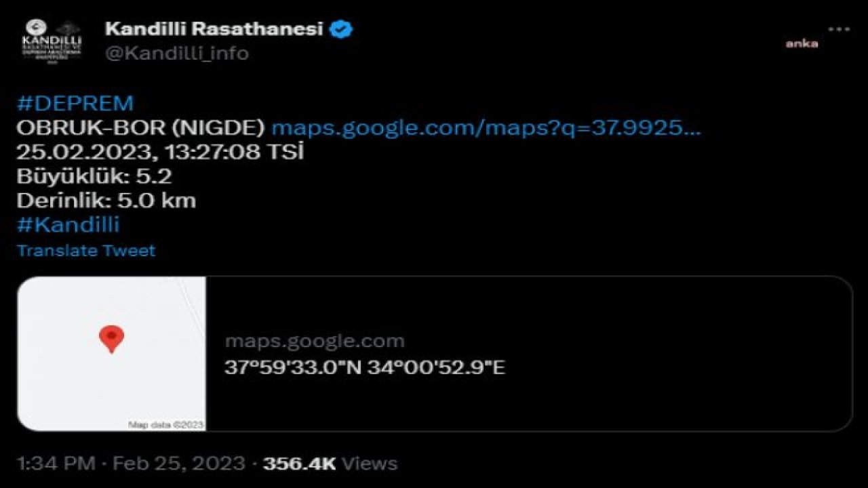This screenshot has height=488, width=868.
Task: Click the 1:34 PM timestamp
Action: coord(56,464)
